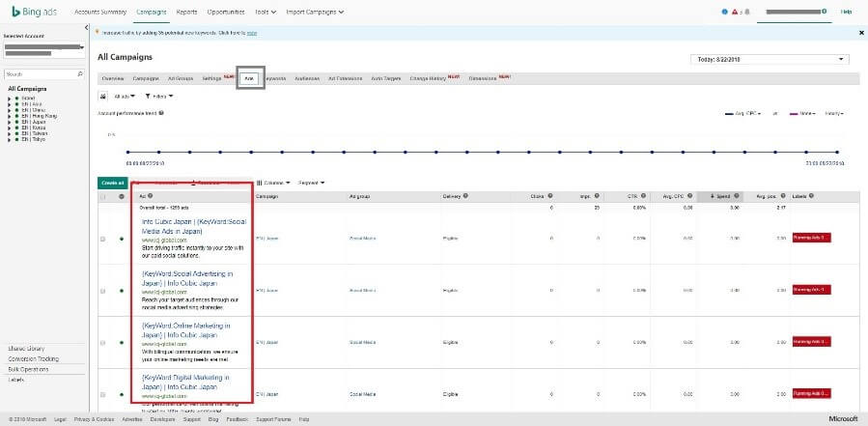This screenshot has height=426, width=868.
Task: Click the Create ad button
Action: click(x=113, y=182)
